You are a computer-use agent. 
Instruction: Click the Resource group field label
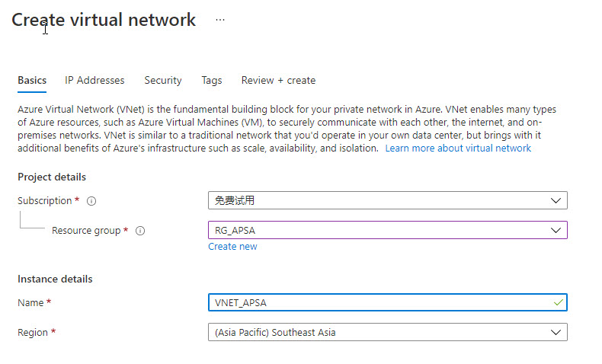tap(86, 231)
